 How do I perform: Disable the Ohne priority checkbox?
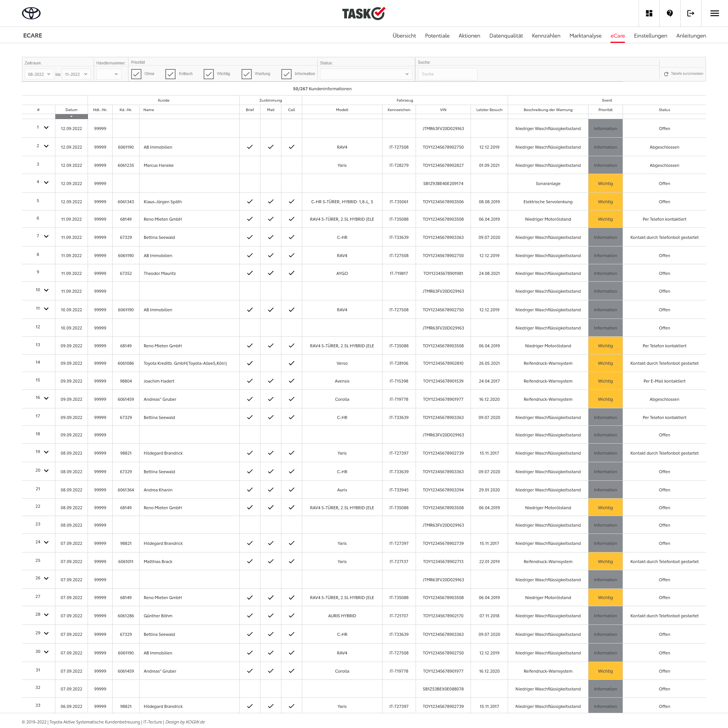pos(136,74)
